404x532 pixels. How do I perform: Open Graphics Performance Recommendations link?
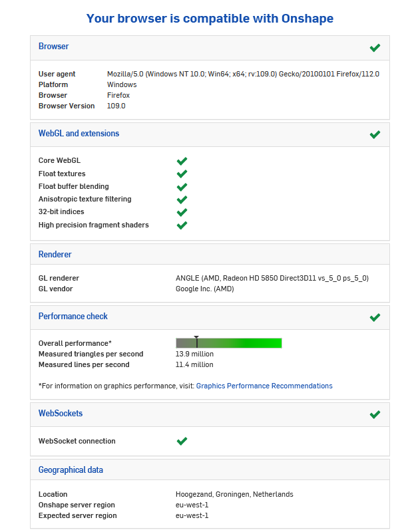coord(264,386)
